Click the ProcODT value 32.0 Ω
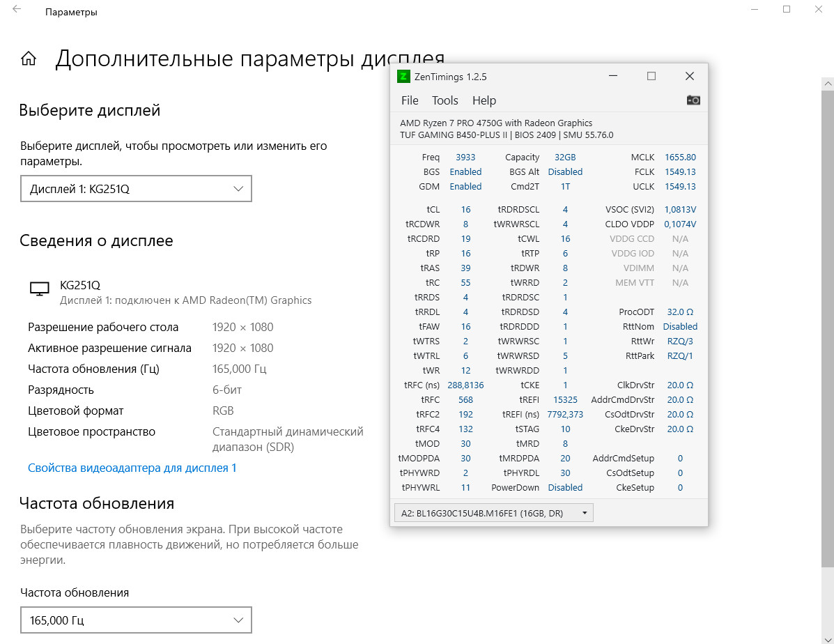 click(680, 312)
